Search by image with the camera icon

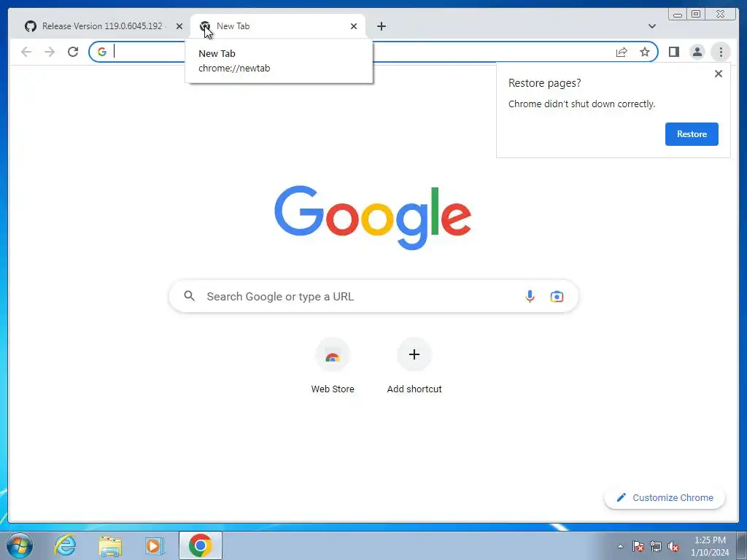pyautogui.click(x=557, y=296)
